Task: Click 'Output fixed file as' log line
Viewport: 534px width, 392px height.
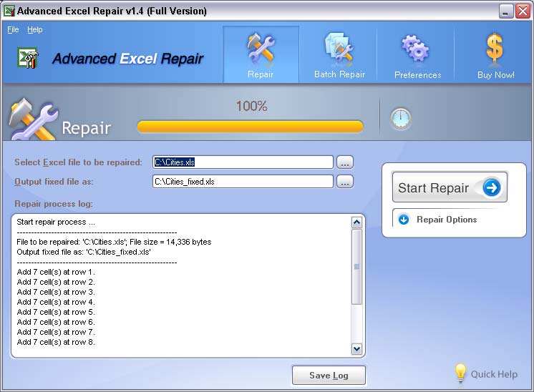Action: coord(84,252)
